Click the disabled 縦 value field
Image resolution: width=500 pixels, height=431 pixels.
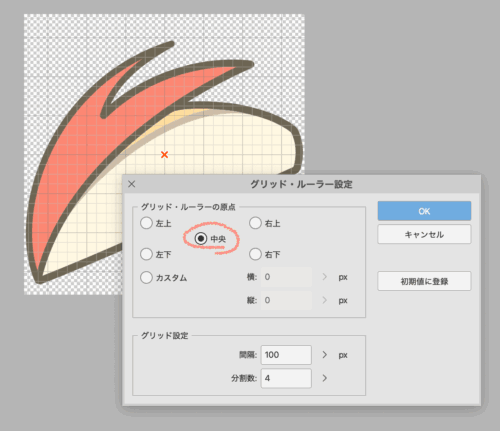point(286,300)
